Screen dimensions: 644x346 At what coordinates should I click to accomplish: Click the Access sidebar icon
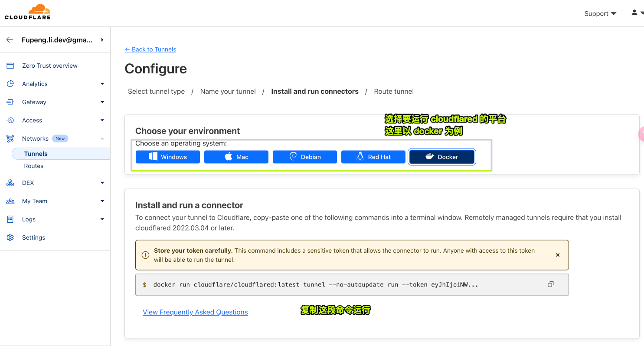tap(10, 120)
